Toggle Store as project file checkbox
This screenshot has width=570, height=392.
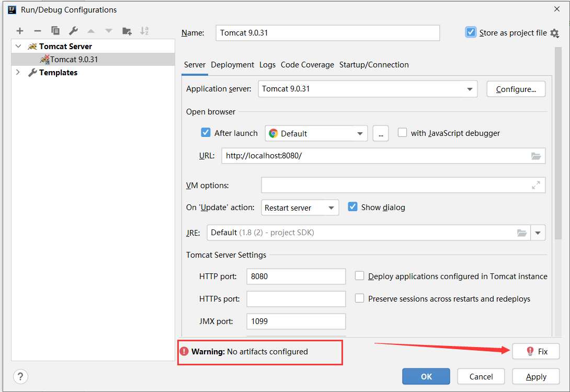click(471, 32)
